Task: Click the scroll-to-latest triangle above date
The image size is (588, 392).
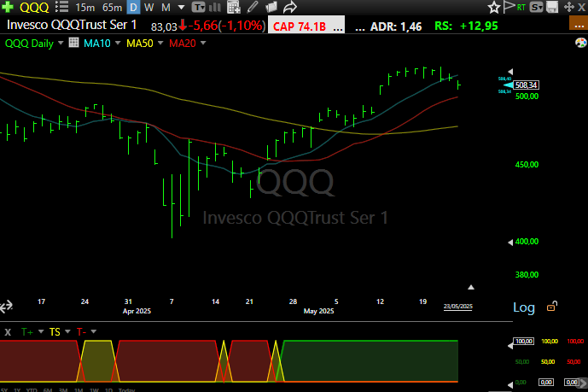Action: 471,287
